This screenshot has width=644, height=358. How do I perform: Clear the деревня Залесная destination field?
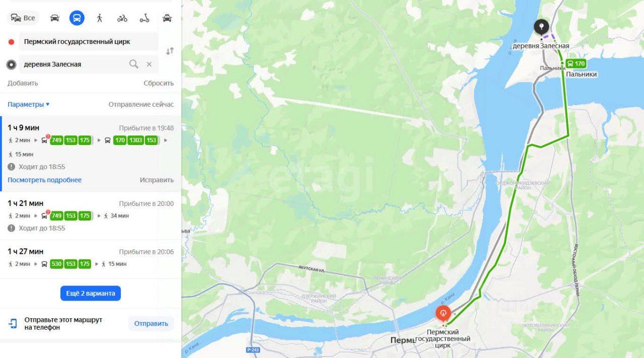[x=149, y=64]
